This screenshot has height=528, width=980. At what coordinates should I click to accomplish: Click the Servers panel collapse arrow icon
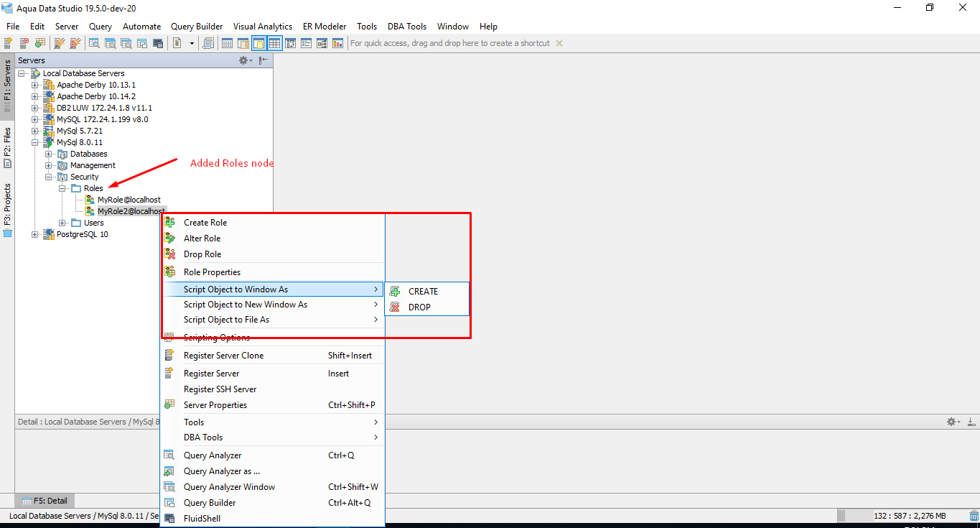pos(263,60)
